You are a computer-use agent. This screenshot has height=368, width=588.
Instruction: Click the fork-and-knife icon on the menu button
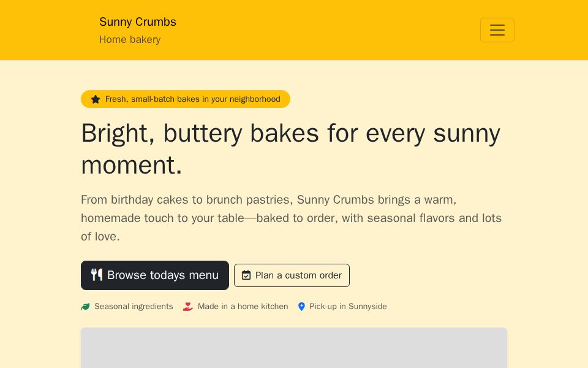(x=97, y=275)
